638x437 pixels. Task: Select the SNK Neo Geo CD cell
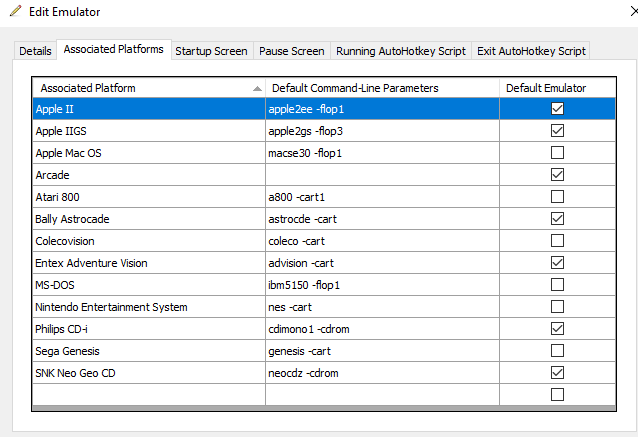[x=149, y=372]
